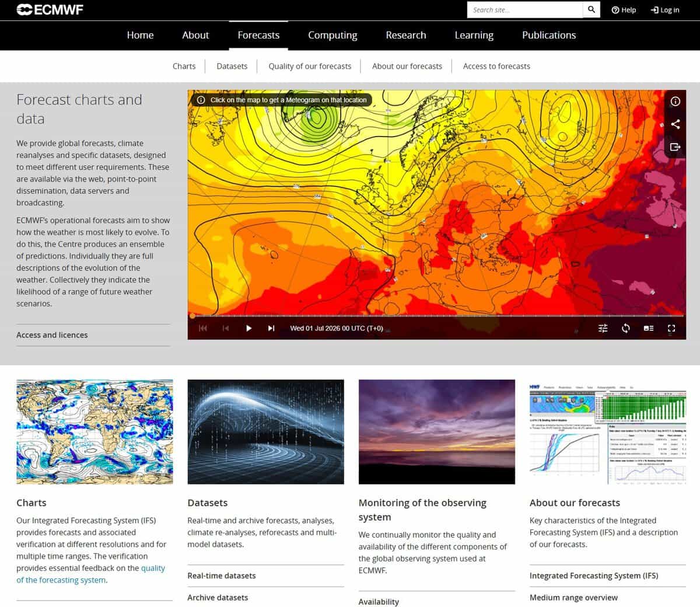Jump to the first forecast frame

pyautogui.click(x=203, y=328)
